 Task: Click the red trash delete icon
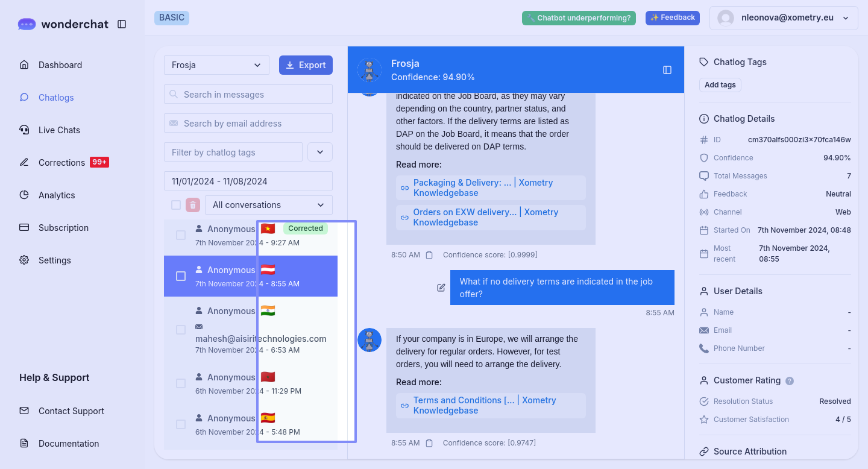(x=193, y=205)
